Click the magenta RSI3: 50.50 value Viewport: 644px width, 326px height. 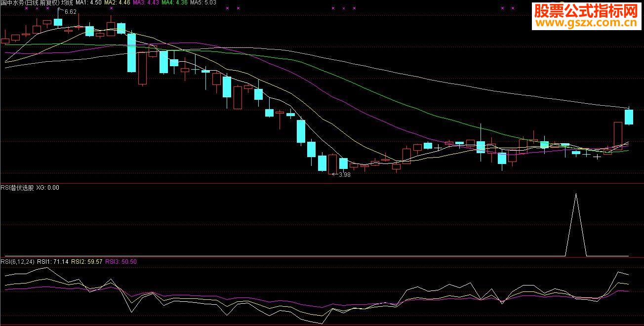coord(121,261)
